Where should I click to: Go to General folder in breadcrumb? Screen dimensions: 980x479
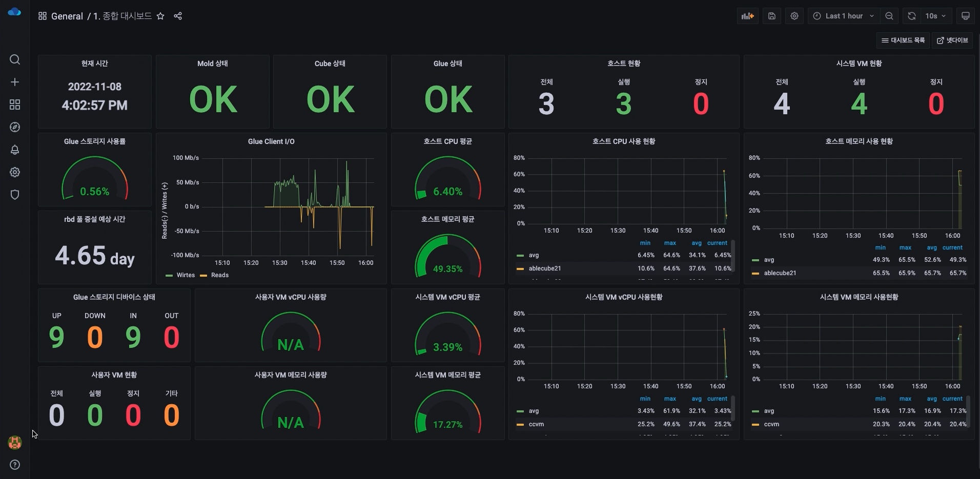coord(67,16)
